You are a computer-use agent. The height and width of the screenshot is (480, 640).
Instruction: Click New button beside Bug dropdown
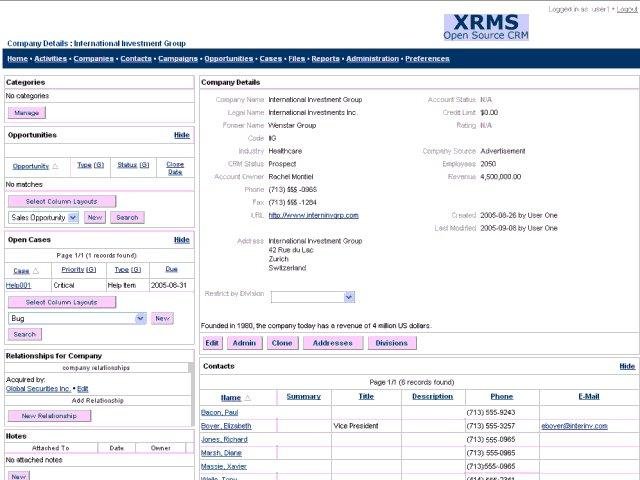tap(162, 318)
